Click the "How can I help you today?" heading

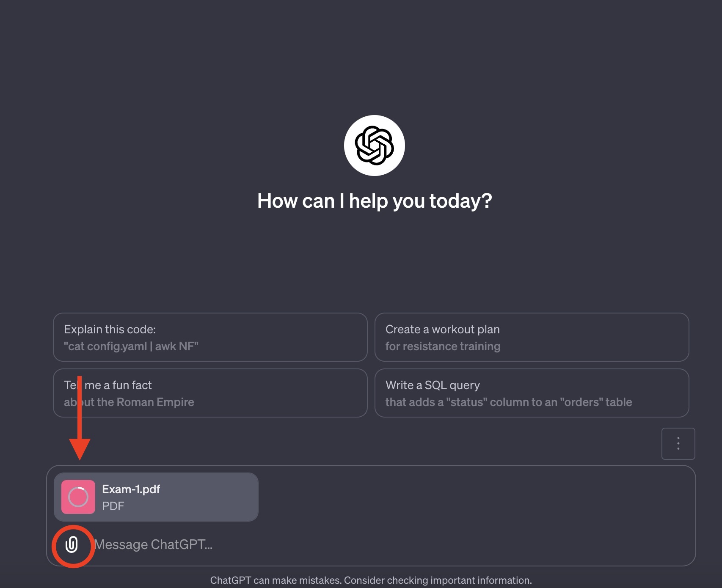(x=374, y=201)
